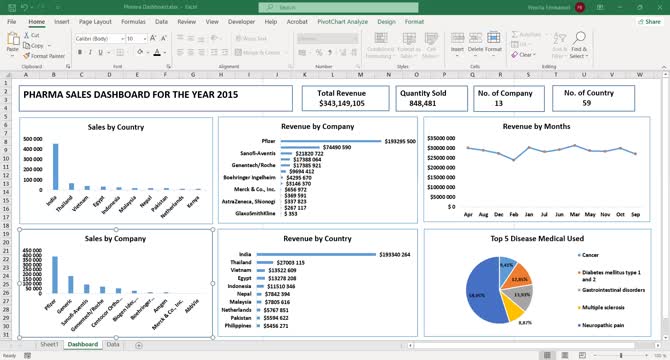Screen dimensions: 670x360
Task: Click the macro recording status icon
Action: click(x=27, y=355)
